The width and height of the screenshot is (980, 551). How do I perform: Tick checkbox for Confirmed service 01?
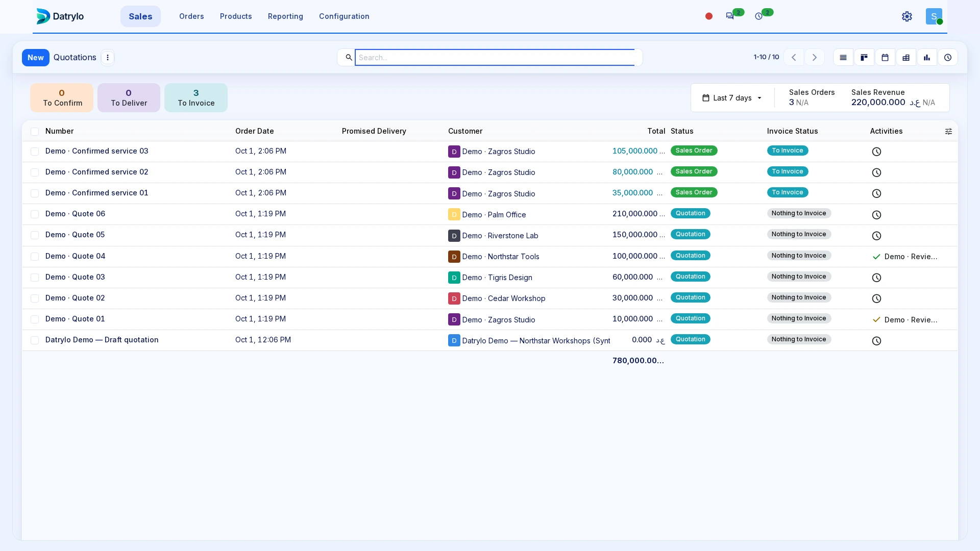[x=35, y=193]
